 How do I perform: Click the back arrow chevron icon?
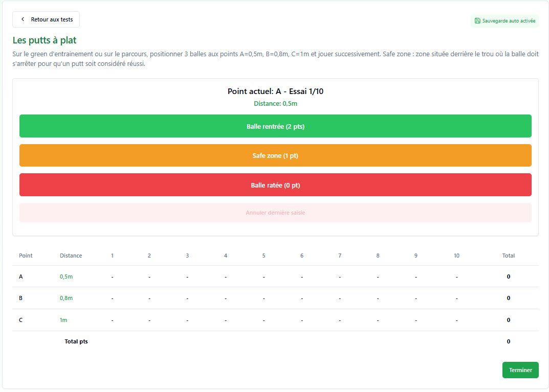(23, 19)
